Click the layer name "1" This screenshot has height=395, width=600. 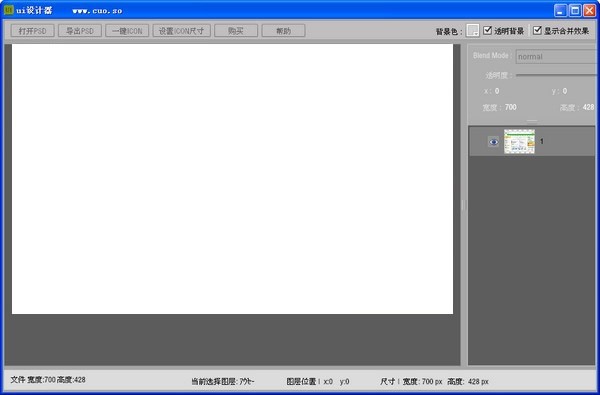tap(541, 141)
